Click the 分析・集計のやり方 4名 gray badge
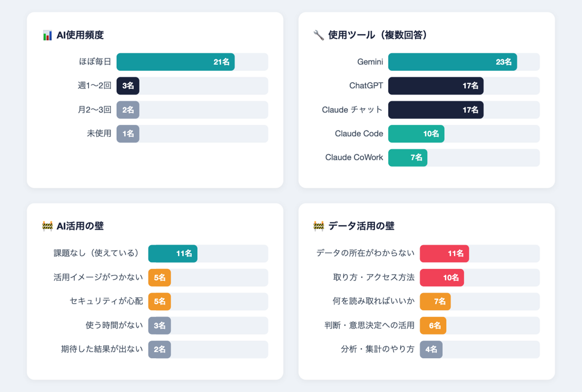 tap(431, 350)
